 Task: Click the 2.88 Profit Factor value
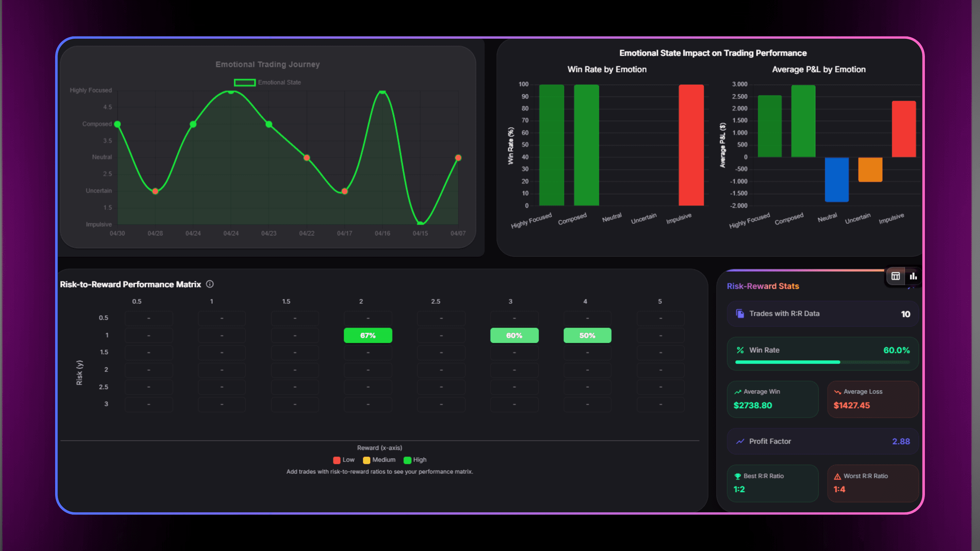[901, 441]
